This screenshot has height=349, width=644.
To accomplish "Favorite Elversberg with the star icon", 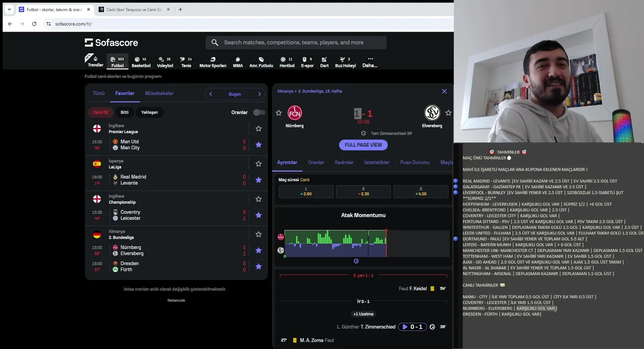I will (448, 113).
